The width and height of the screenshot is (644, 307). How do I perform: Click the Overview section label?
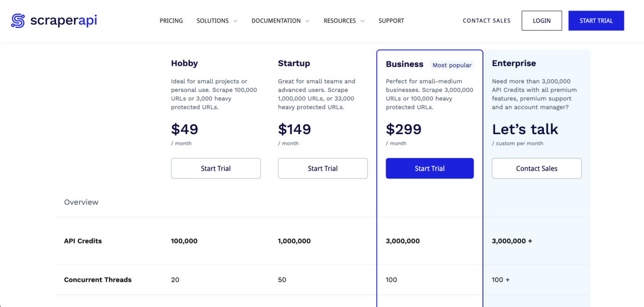(x=81, y=202)
